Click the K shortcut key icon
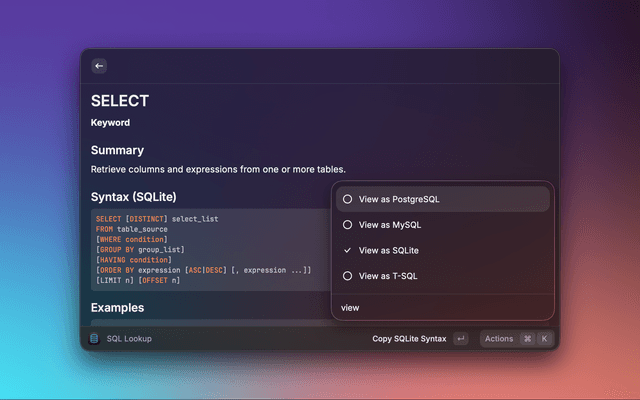 click(544, 339)
